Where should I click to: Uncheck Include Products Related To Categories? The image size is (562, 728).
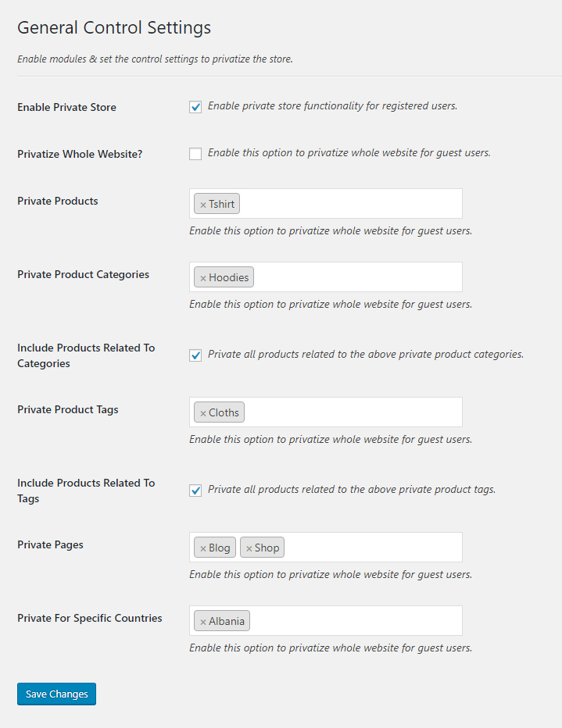point(195,354)
